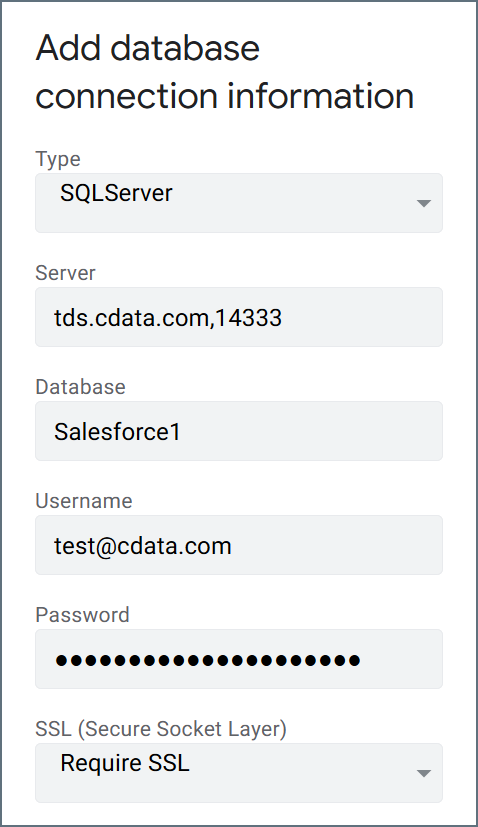Image resolution: width=478 pixels, height=827 pixels.
Task: Click the 'Server' field label
Action: 65,273
